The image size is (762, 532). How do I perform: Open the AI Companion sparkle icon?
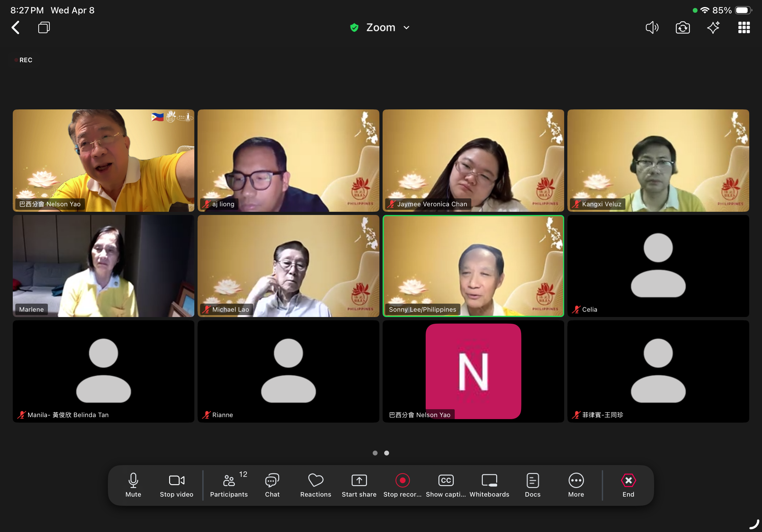(713, 27)
